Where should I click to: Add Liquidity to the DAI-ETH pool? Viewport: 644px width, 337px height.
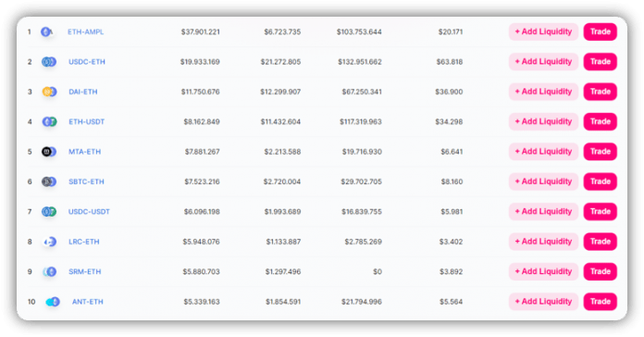[543, 92]
